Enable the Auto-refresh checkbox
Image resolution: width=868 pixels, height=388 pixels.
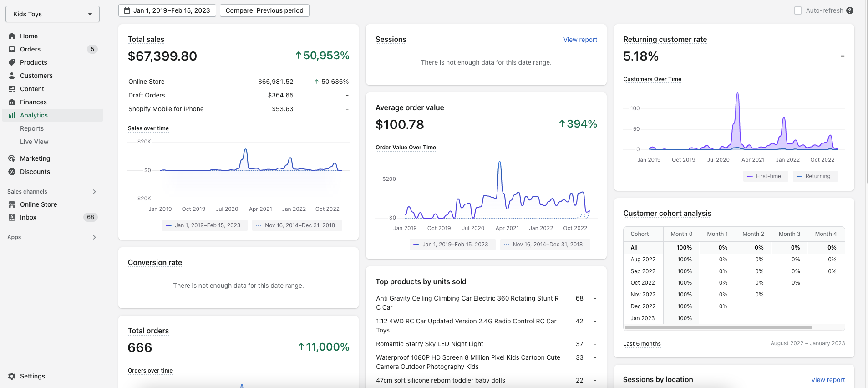click(798, 10)
